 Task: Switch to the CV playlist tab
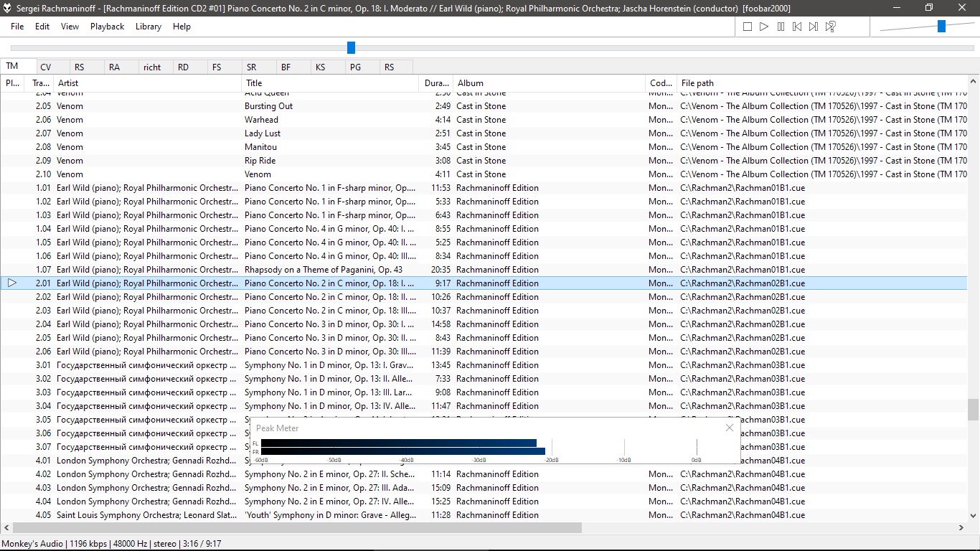(46, 67)
